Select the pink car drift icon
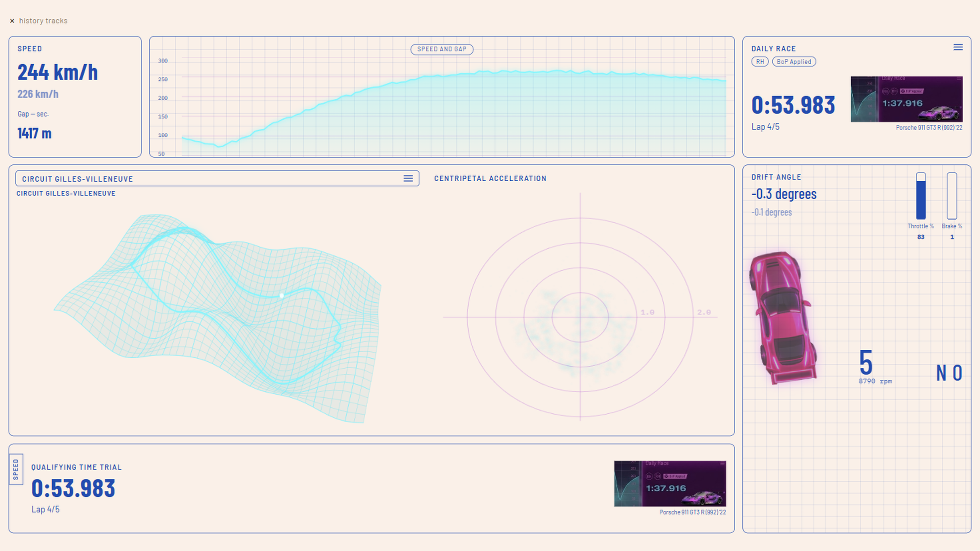This screenshot has width=980, height=551. [783, 318]
